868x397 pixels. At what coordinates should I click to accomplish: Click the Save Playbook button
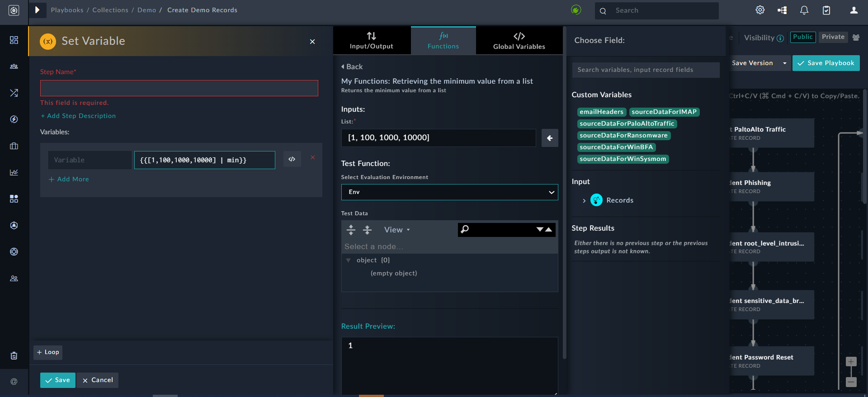click(x=826, y=63)
